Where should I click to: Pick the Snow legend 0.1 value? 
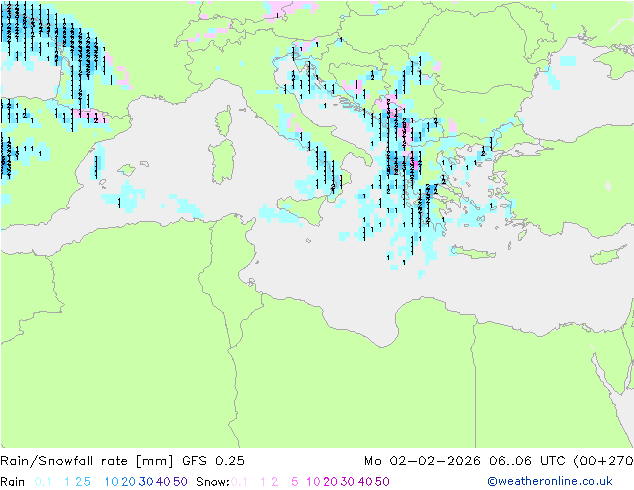pyautogui.click(x=239, y=482)
